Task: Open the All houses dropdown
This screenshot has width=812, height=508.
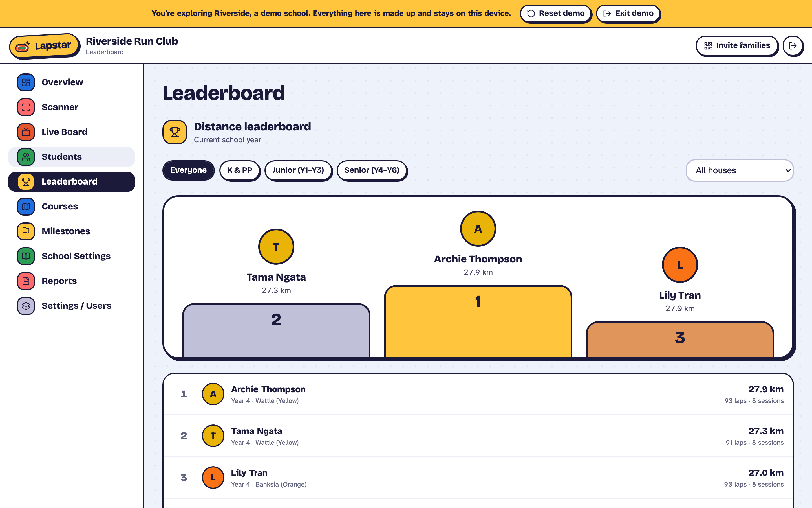Action: click(740, 170)
